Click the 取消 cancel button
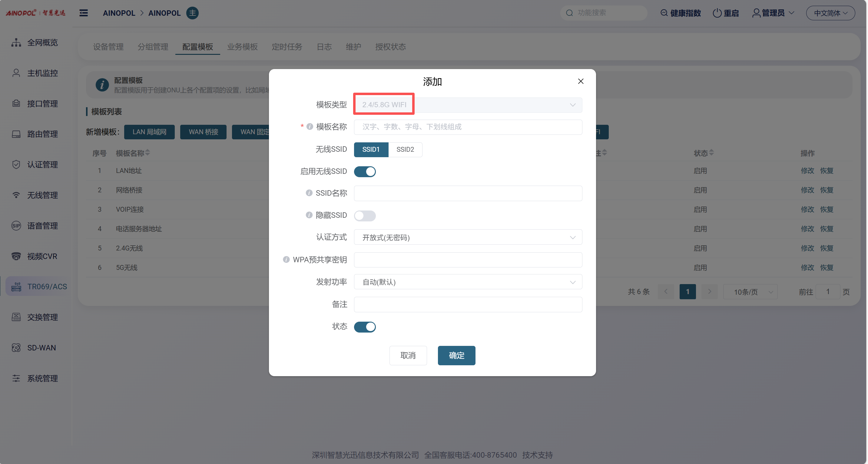The height and width of the screenshot is (464, 868). tap(408, 355)
